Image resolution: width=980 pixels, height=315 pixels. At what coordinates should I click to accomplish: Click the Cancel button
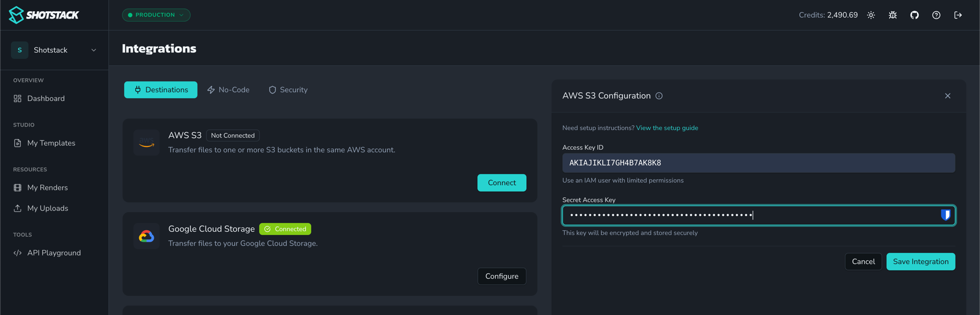pos(863,262)
